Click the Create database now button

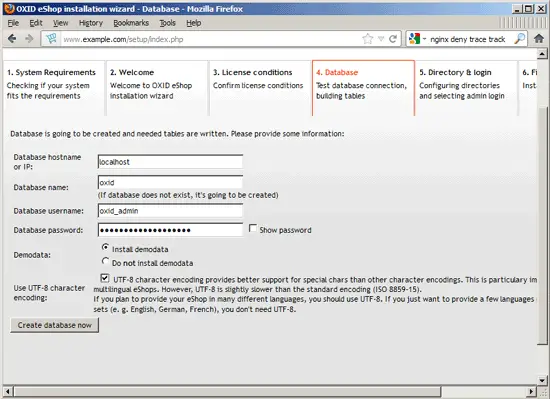(54, 325)
